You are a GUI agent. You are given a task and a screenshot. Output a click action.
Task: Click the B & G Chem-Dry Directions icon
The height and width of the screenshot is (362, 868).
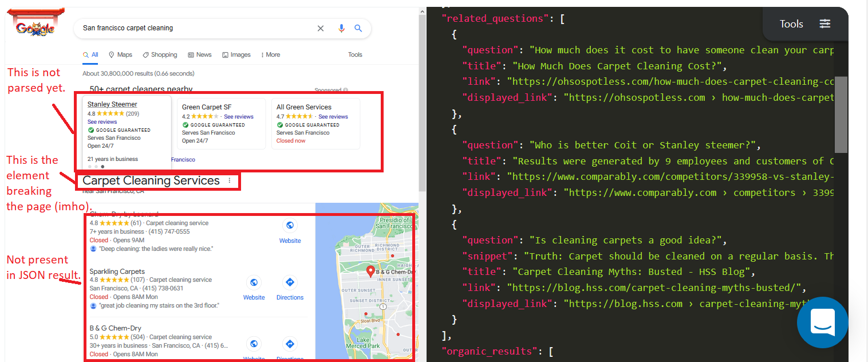coord(290,344)
